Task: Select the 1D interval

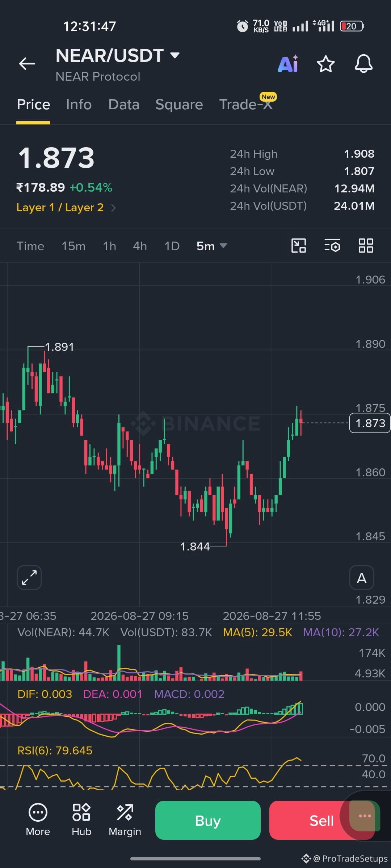Action: pos(172,246)
